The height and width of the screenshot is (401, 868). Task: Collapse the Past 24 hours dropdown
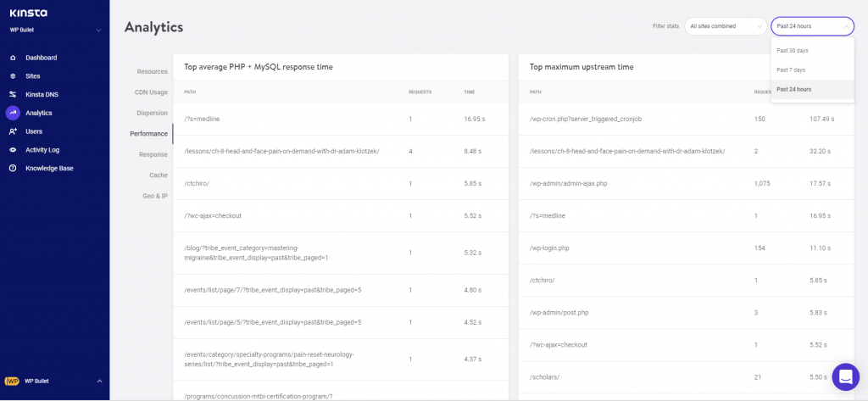(812, 26)
